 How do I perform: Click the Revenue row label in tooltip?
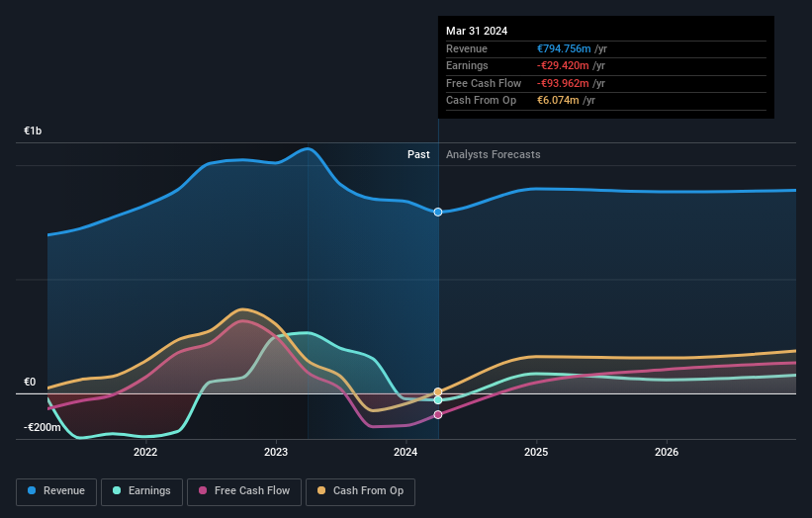(467, 48)
